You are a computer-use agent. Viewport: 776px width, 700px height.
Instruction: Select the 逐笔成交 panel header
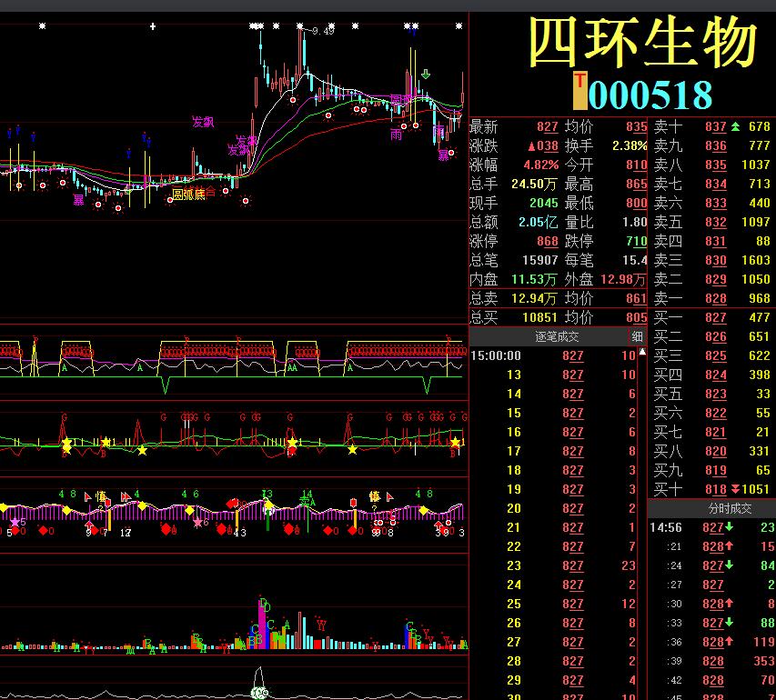557,337
